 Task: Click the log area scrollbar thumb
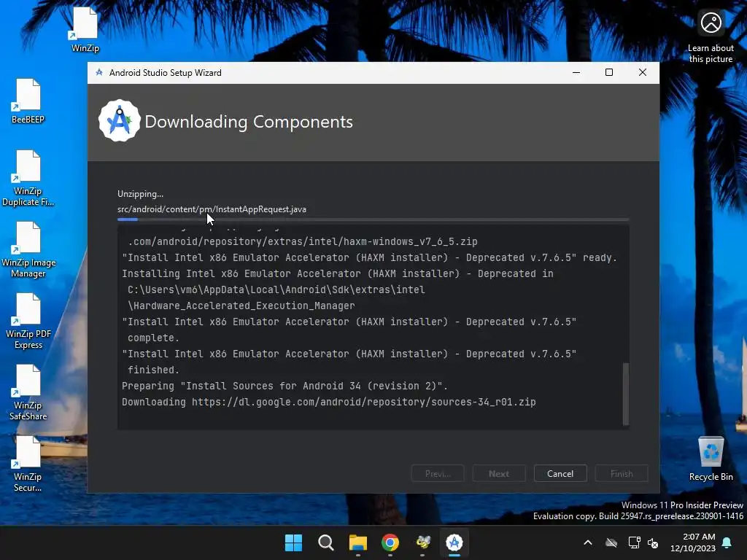point(626,394)
